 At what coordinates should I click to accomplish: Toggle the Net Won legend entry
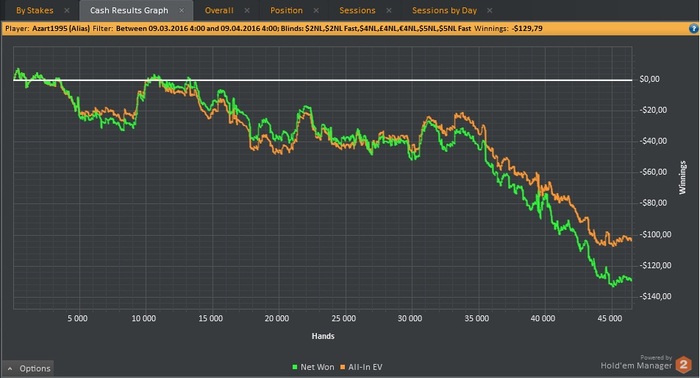tap(313, 367)
